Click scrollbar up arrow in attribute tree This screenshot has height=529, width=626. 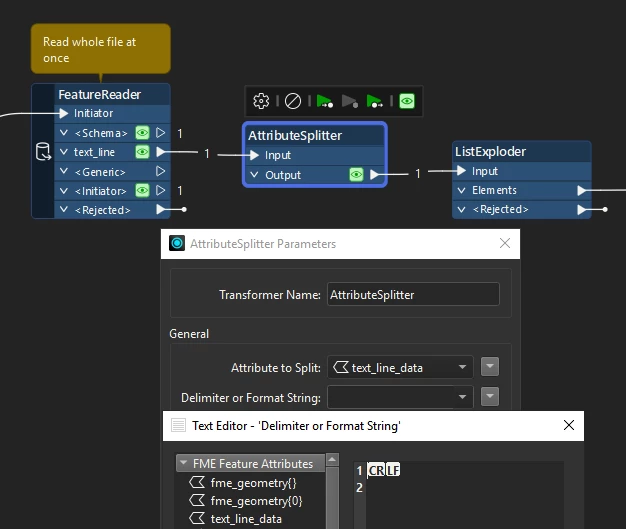332,460
